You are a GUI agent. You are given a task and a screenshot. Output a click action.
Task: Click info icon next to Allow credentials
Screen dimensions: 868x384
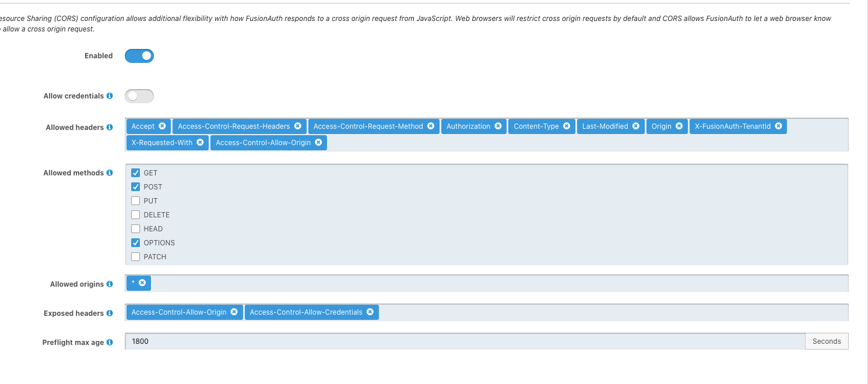(110, 96)
